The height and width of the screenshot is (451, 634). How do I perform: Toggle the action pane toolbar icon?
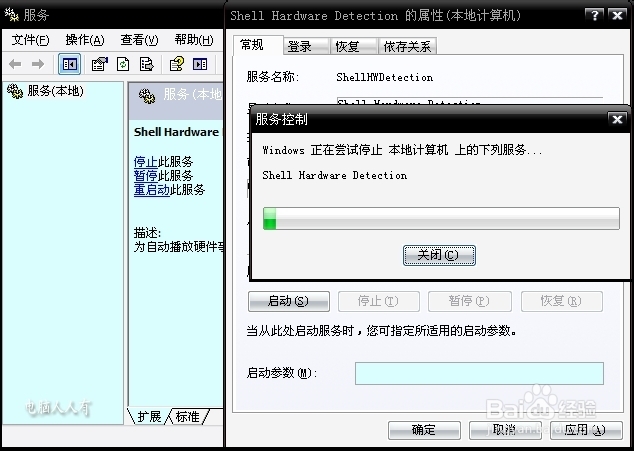pos(200,64)
